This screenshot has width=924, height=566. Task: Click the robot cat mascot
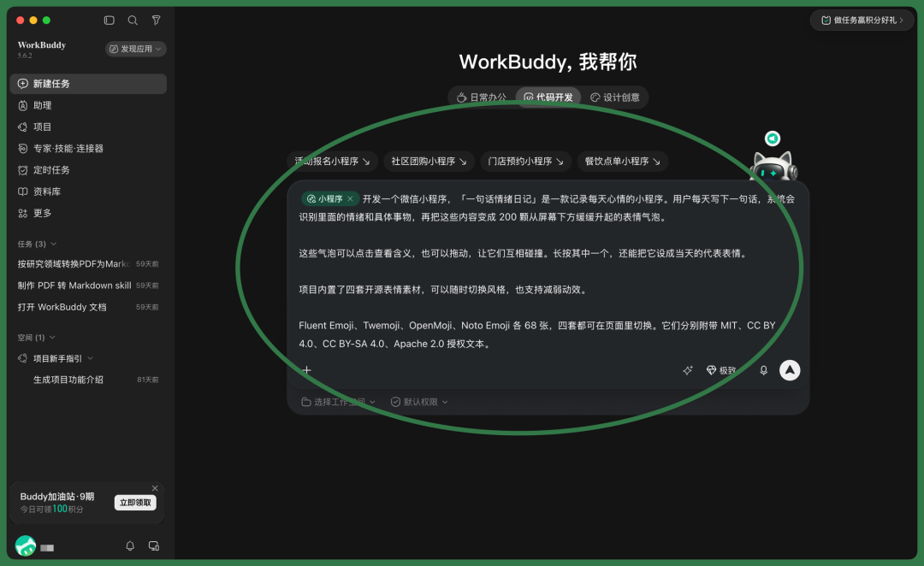(773, 166)
